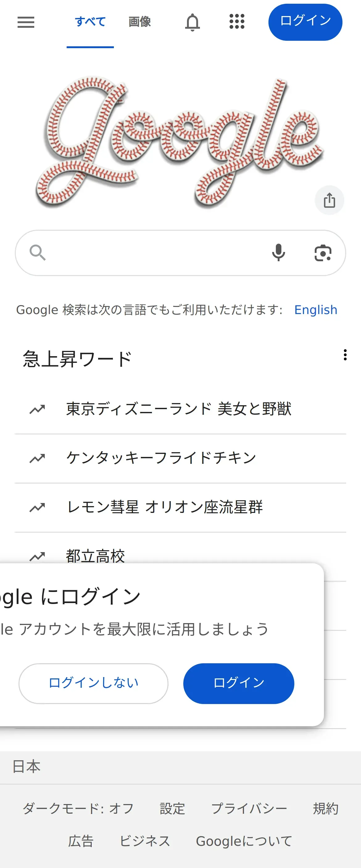The height and width of the screenshot is (868, 361).
Task: Switch language to English
Action: [316, 310]
